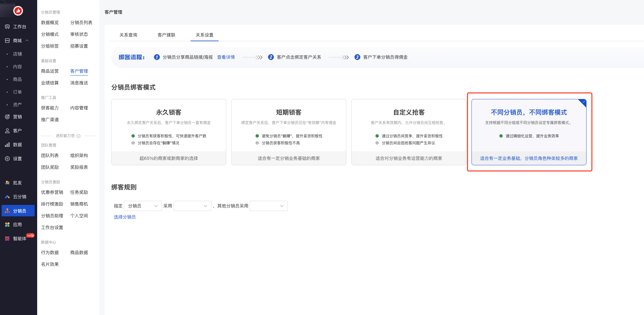The width and height of the screenshot is (644, 315).
Task: Open the 采用 mode dropdown
Action: tap(193, 206)
